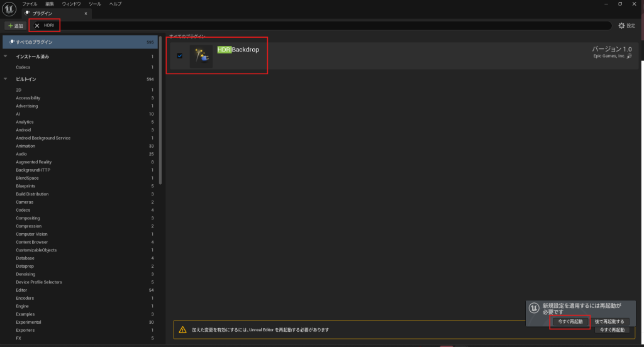Collapse the ビルトイン category
The height and width of the screenshot is (347, 644).
coord(6,79)
